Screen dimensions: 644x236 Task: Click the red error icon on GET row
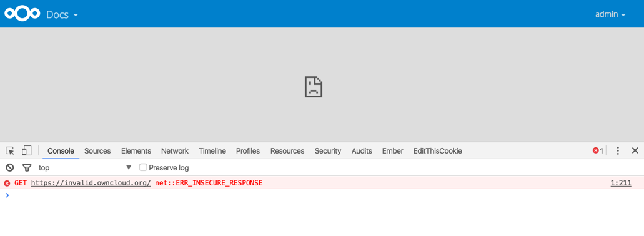click(7, 183)
